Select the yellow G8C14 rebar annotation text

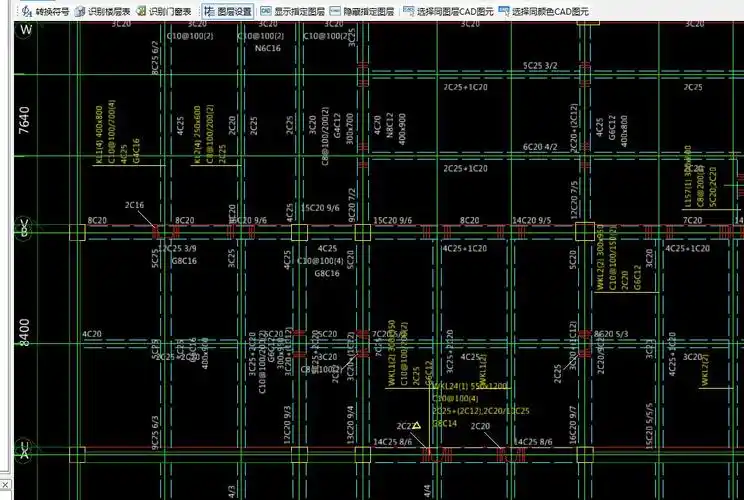pos(444,423)
